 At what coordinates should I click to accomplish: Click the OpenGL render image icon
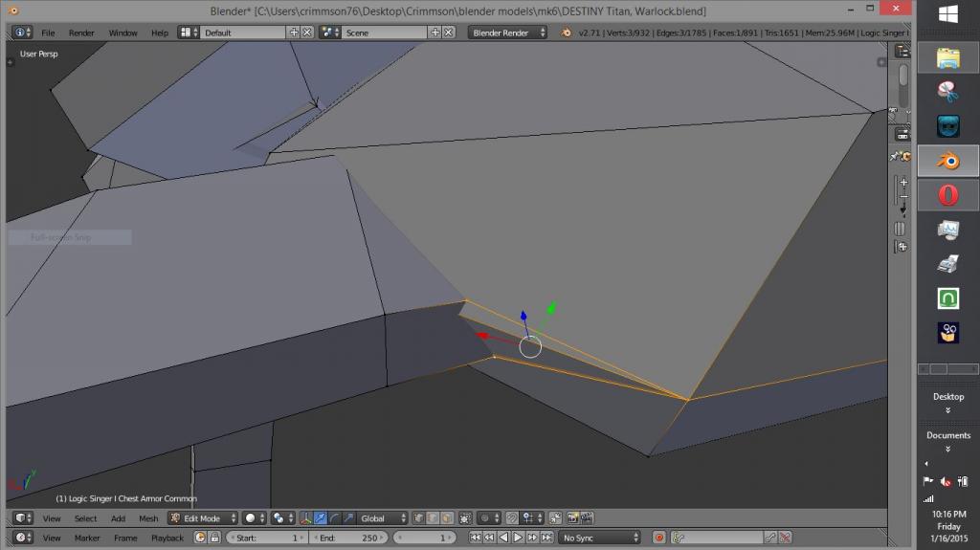(572, 518)
